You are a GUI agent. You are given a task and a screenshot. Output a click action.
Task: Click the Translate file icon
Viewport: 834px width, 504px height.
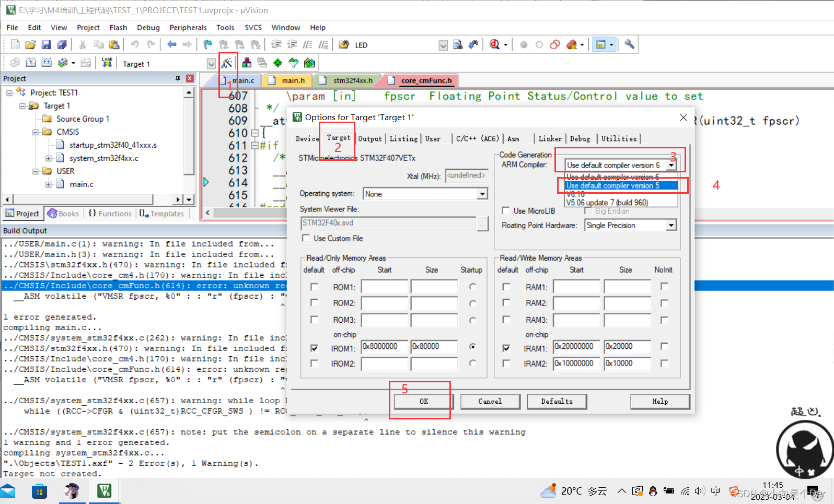click(x=15, y=63)
